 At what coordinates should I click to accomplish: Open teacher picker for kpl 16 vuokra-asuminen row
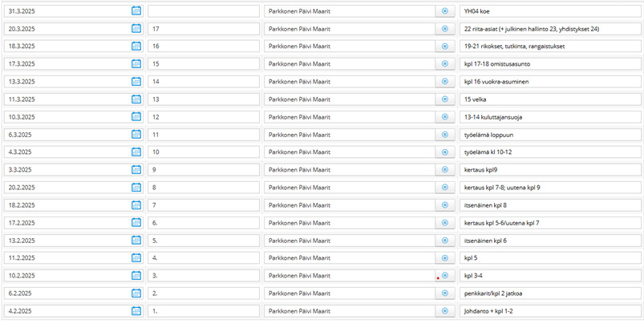(x=445, y=82)
